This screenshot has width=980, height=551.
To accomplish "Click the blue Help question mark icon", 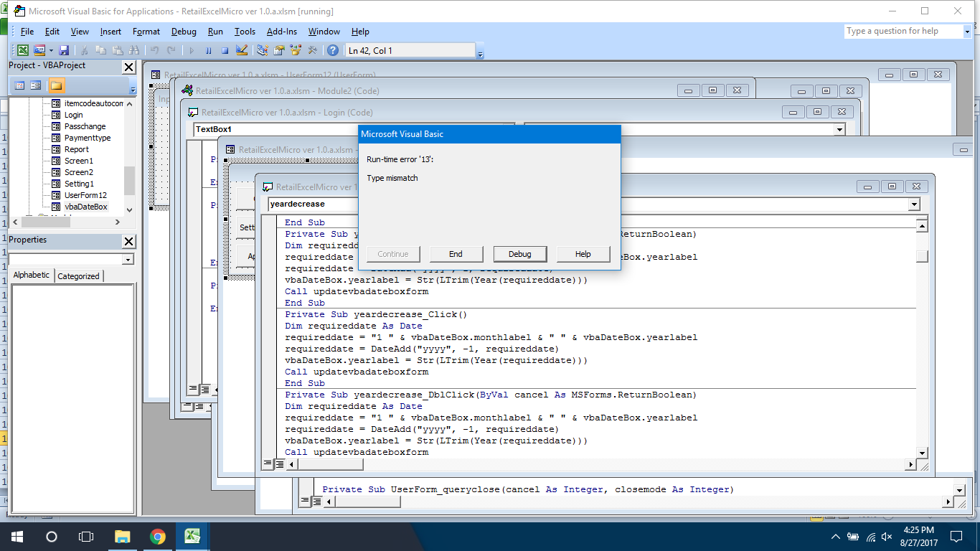I will coord(333,50).
